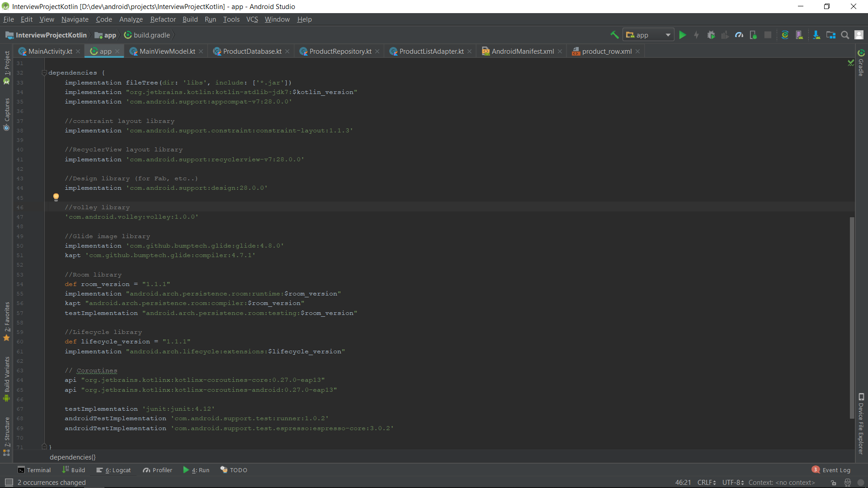Sync project with Gradle files icon

pyautogui.click(x=785, y=35)
